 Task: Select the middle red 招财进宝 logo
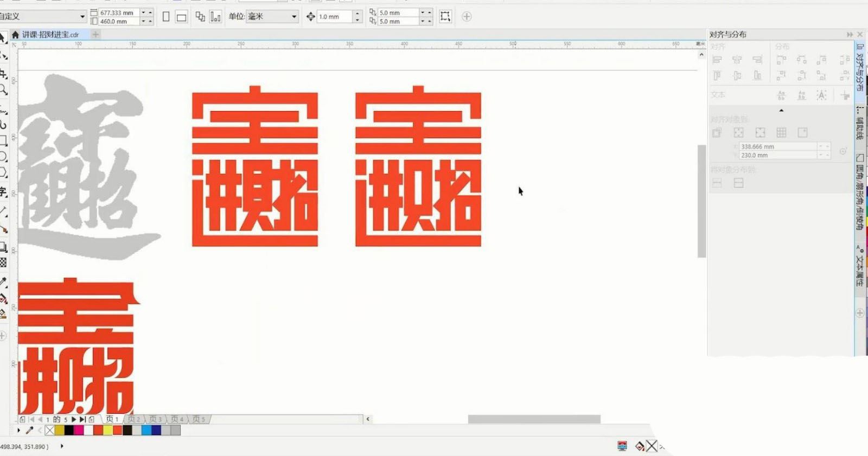pyautogui.click(x=255, y=166)
